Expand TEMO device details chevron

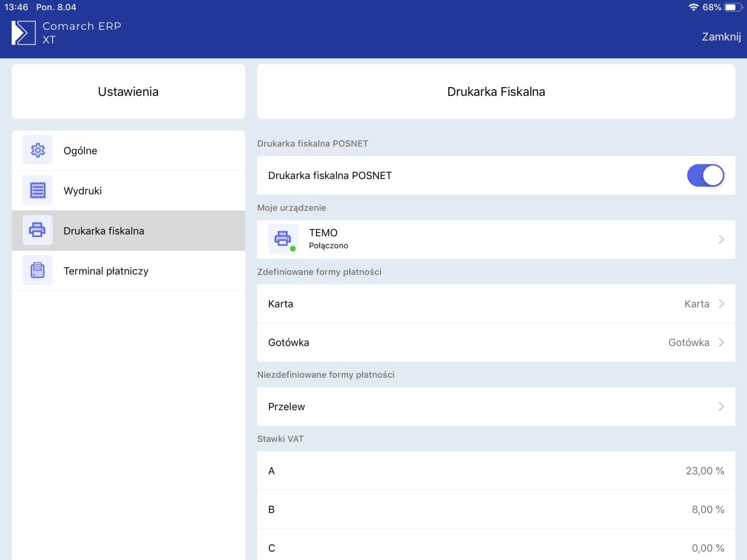pos(721,239)
